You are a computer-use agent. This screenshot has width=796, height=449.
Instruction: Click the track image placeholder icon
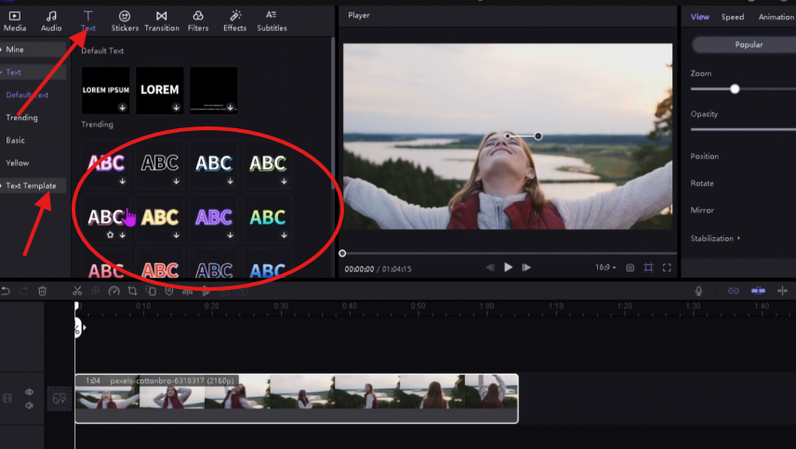59,399
